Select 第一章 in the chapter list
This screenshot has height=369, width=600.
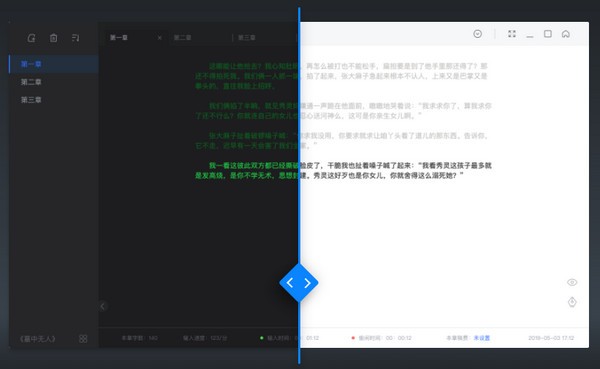point(54,64)
